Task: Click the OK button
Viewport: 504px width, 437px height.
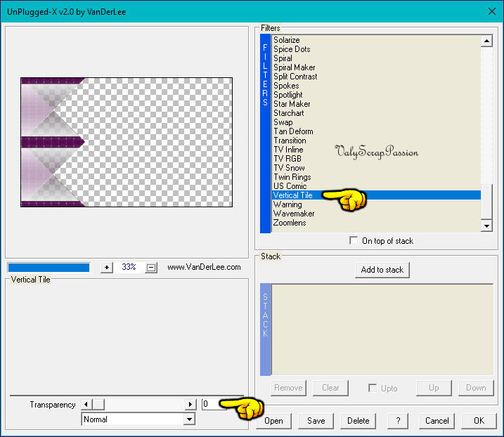Action: 479,421
